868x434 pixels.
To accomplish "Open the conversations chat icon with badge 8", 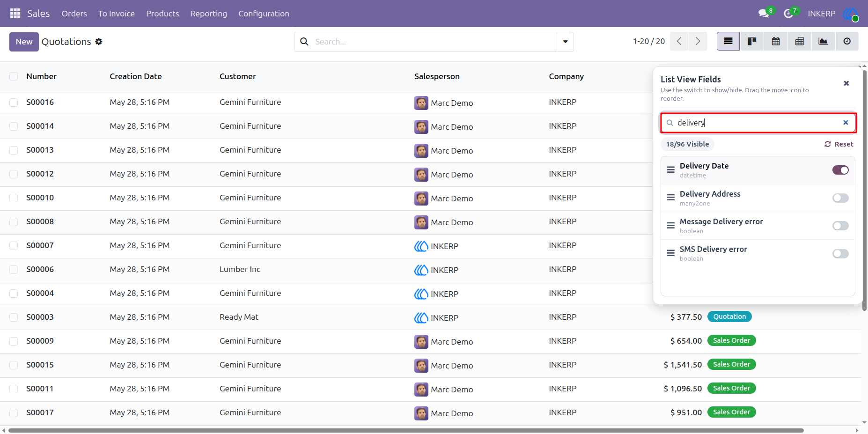I will [x=764, y=14].
